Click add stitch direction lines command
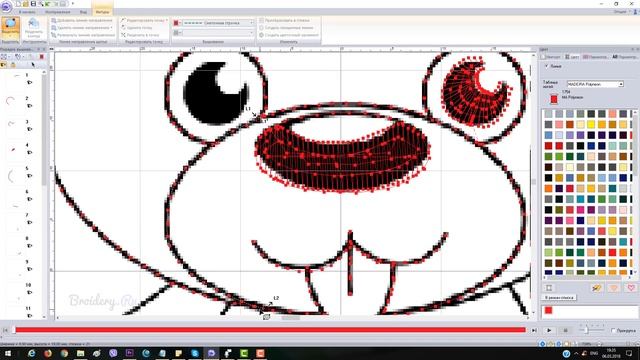This screenshot has width=640, height=360. tap(82, 20)
